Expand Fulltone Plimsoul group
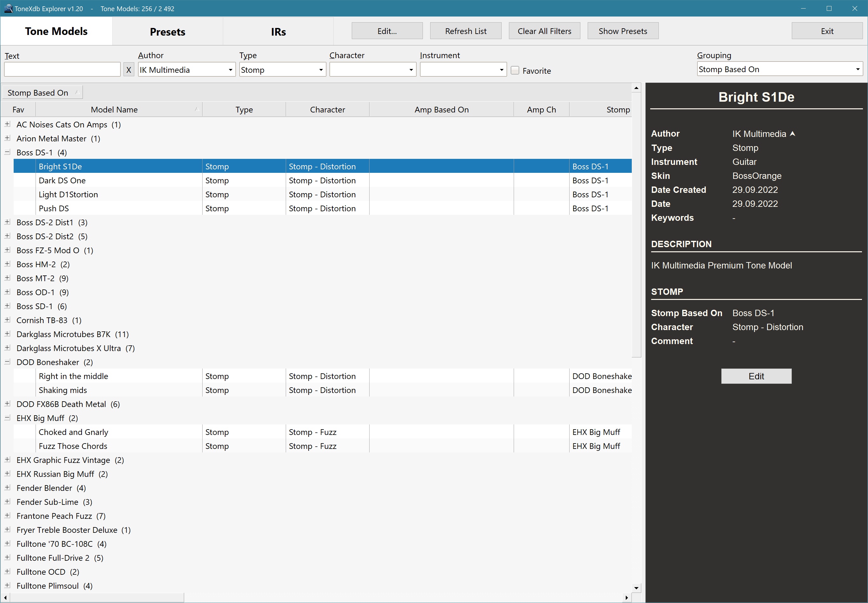The width and height of the screenshot is (868, 603). point(7,585)
